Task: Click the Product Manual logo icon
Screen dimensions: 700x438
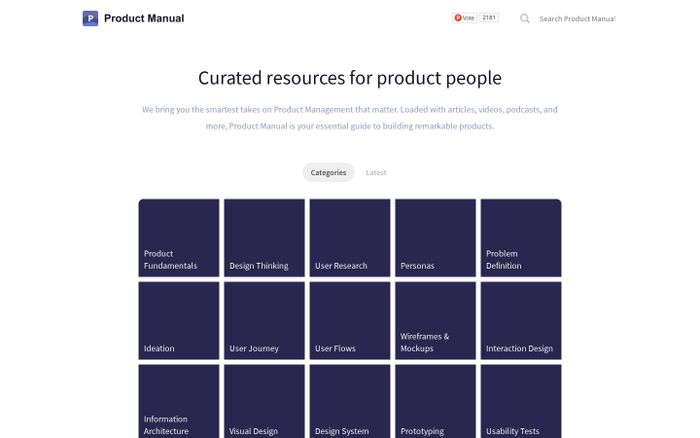Action: pos(90,18)
